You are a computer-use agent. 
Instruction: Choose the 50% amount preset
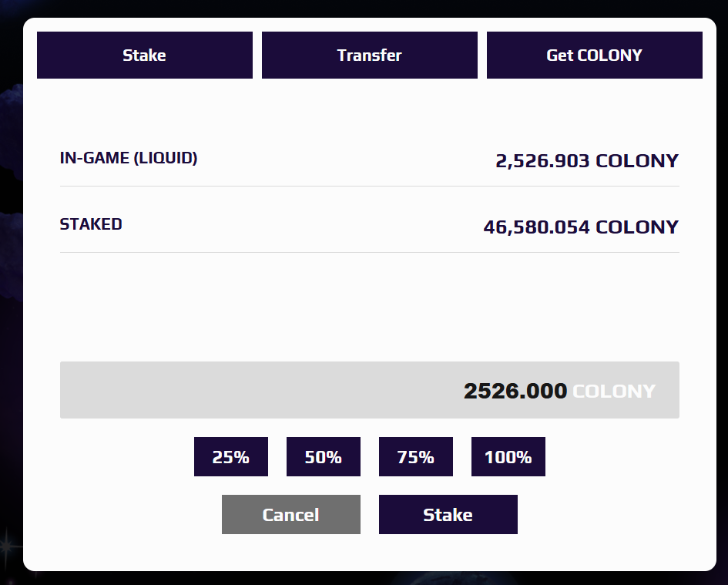pyautogui.click(x=323, y=456)
